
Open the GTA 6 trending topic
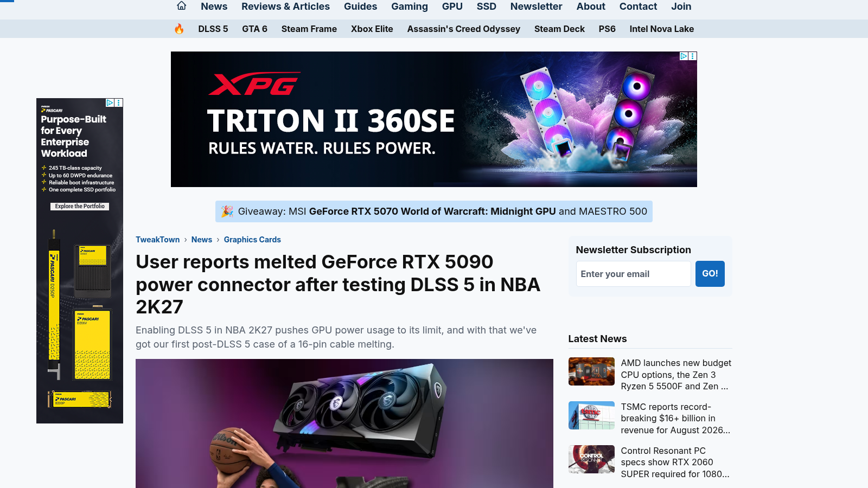pyautogui.click(x=254, y=29)
